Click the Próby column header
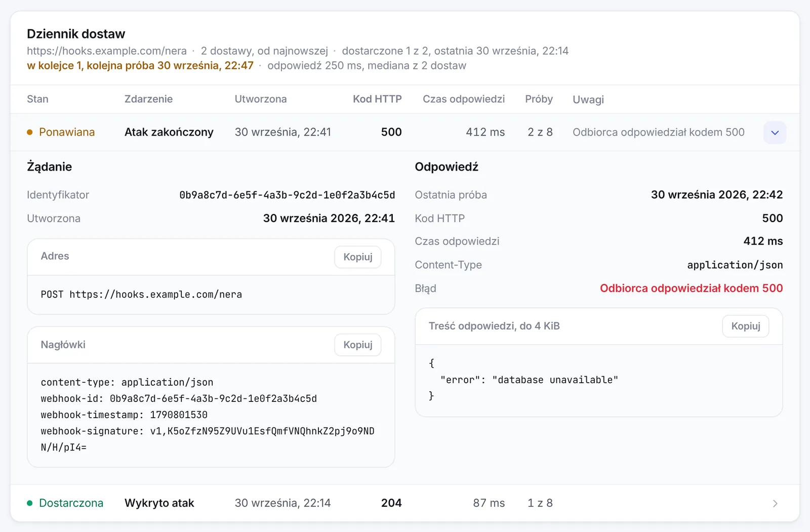 click(539, 99)
